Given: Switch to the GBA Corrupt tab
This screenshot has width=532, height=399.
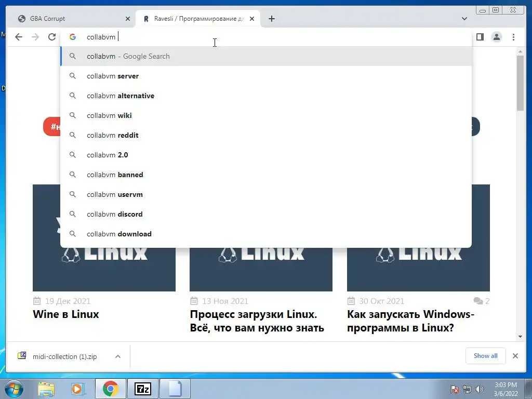Looking at the screenshot, I should pos(74,19).
